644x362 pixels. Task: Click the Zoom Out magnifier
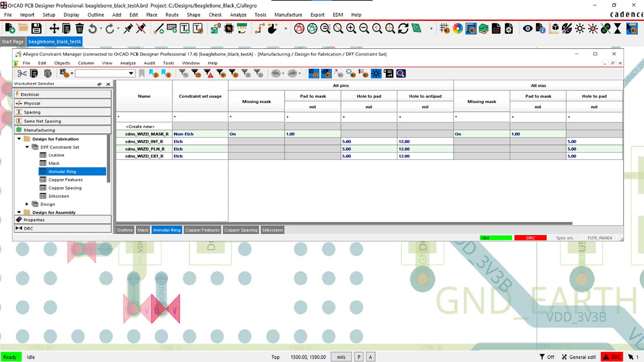[x=364, y=28]
